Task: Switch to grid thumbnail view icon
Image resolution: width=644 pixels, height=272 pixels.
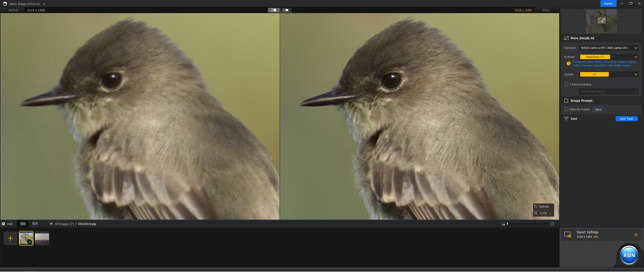Action: (23, 224)
